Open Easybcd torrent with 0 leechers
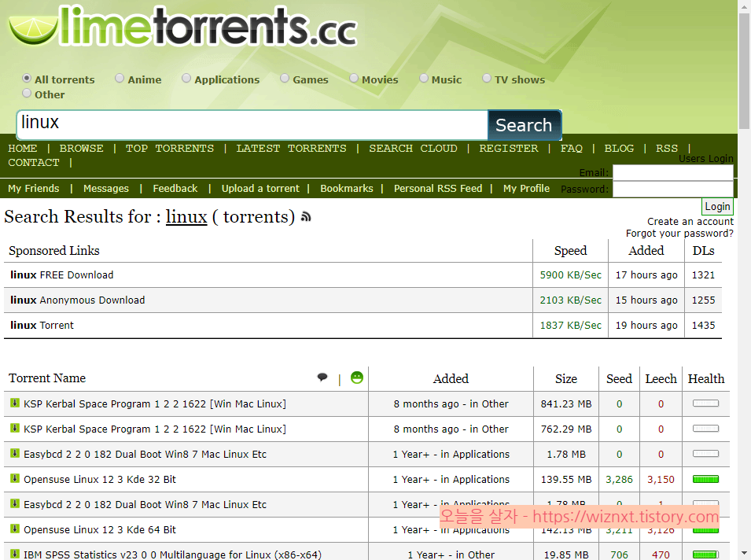This screenshot has width=751, height=560. point(145,454)
